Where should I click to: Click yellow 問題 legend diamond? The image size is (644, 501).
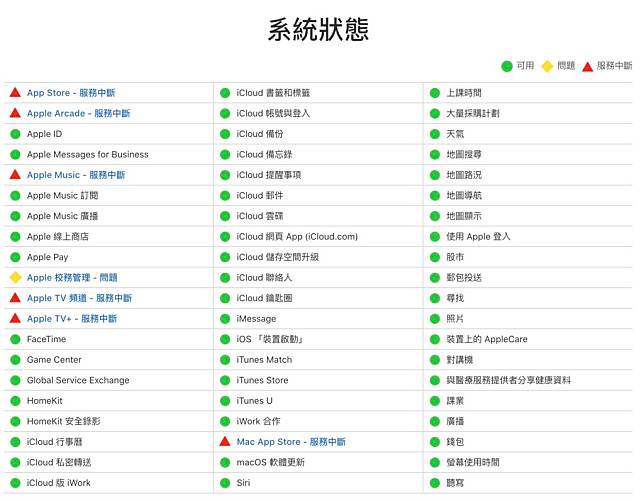pos(547,66)
